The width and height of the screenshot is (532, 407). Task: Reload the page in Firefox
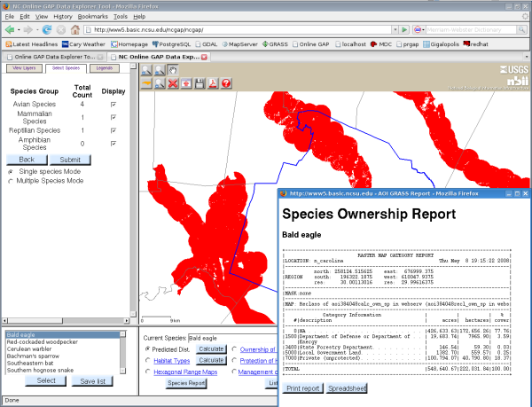point(47,30)
